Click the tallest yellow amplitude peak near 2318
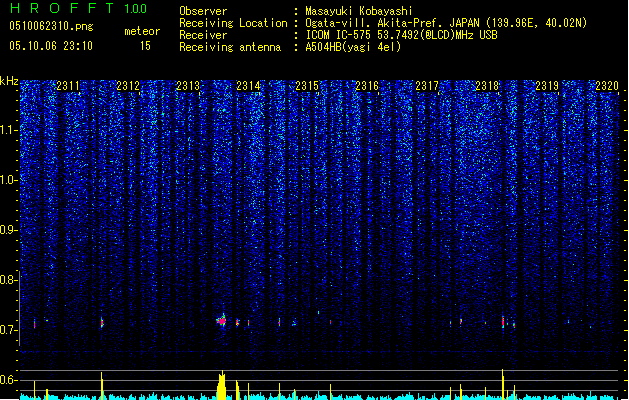 [503, 384]
